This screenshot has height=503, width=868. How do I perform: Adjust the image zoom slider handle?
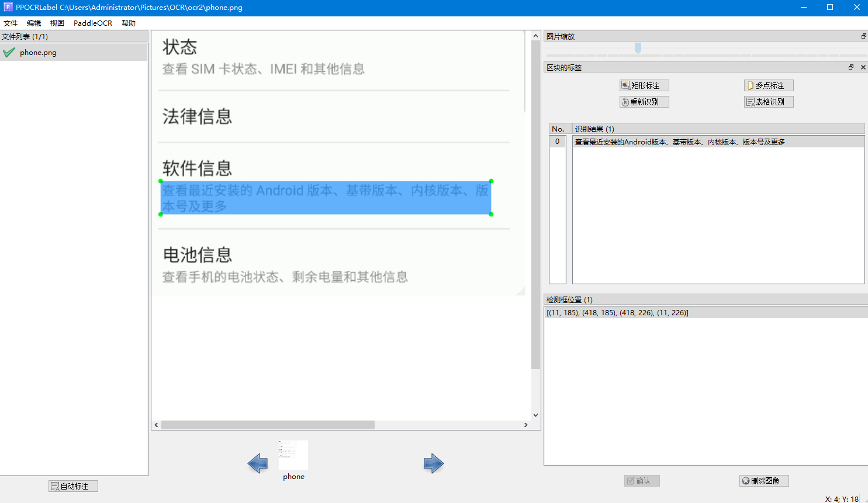click(x=638, y=48)
